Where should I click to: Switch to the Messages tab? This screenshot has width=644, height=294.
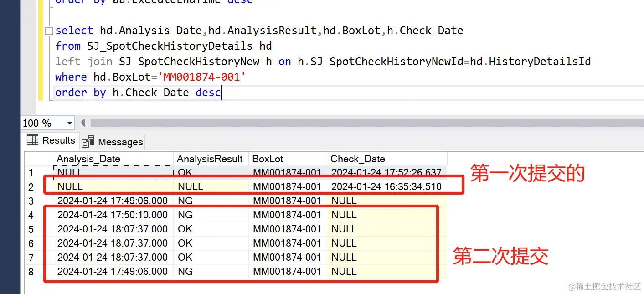[113, 142]
